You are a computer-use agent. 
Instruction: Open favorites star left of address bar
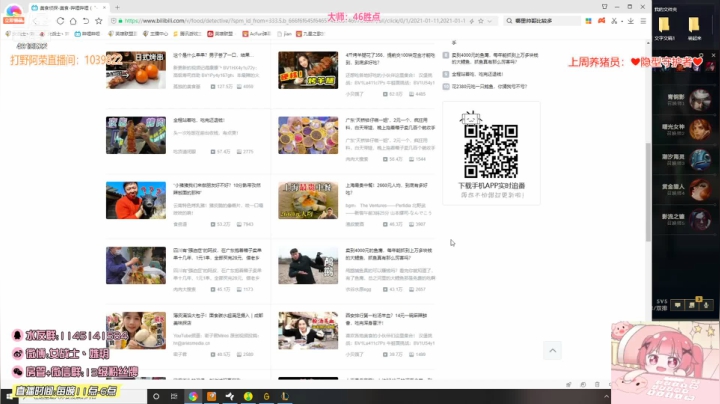pos(99,21)
